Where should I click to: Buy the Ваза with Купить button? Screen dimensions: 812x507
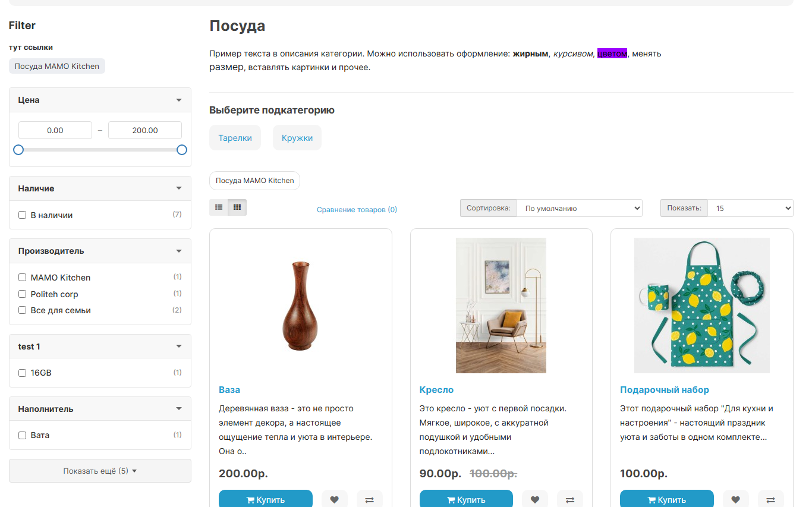(266, 499)
